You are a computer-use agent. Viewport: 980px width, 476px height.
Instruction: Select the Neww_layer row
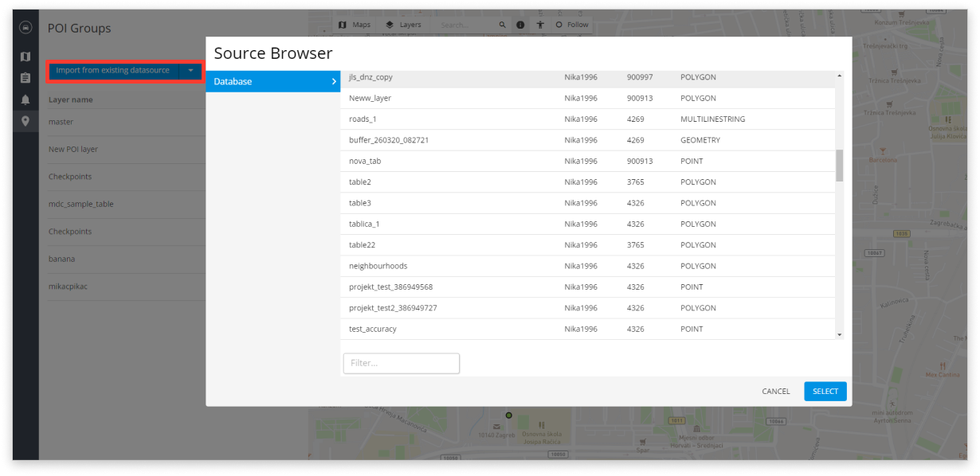(x=588, y=99)
